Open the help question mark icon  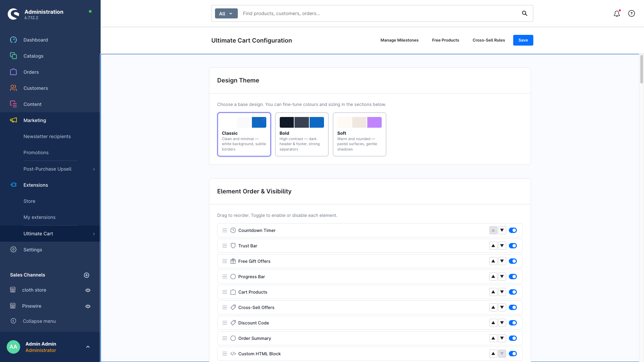[x=632, y=13]
